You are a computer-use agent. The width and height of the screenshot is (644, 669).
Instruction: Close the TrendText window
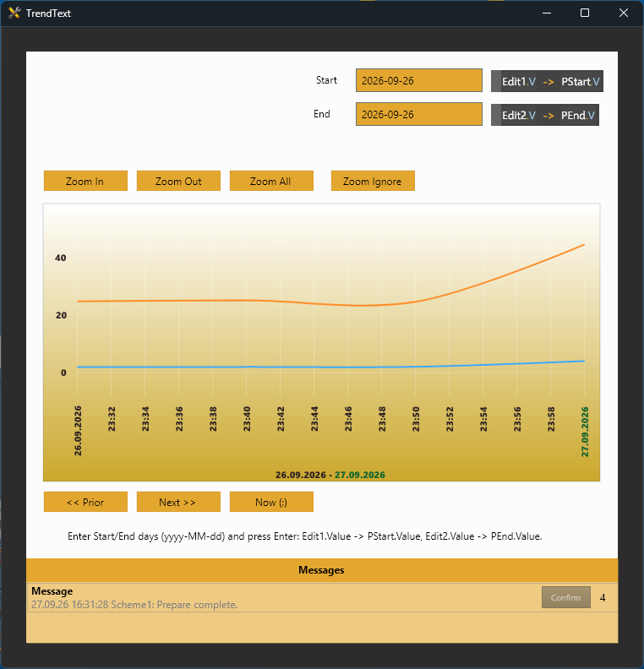[624, 13]
